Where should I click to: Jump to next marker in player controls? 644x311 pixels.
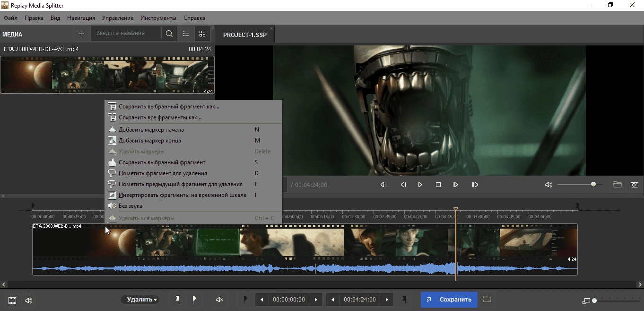coord(475,185)
